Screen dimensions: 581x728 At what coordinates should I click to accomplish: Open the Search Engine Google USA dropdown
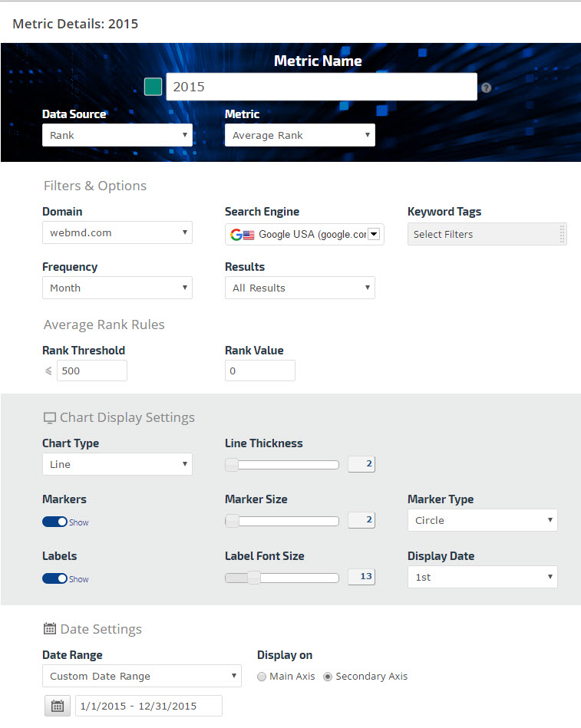(x=304, y=235)
